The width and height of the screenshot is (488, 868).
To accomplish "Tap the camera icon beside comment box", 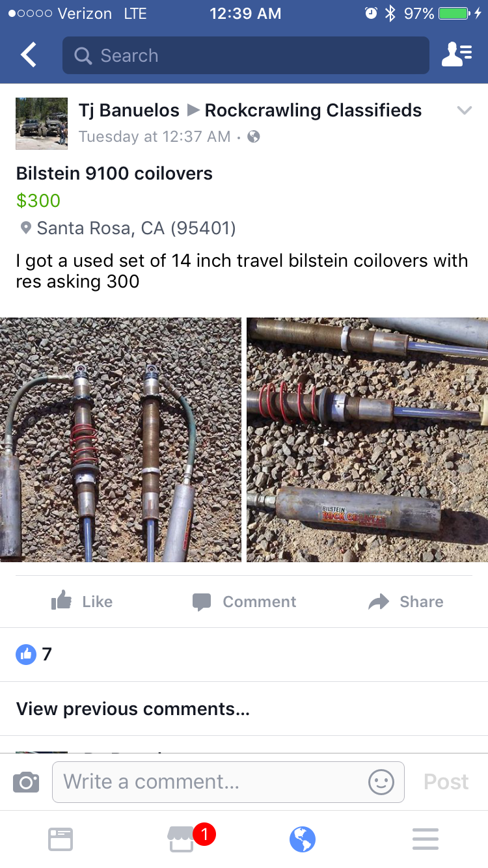I will tap(26, 781).
